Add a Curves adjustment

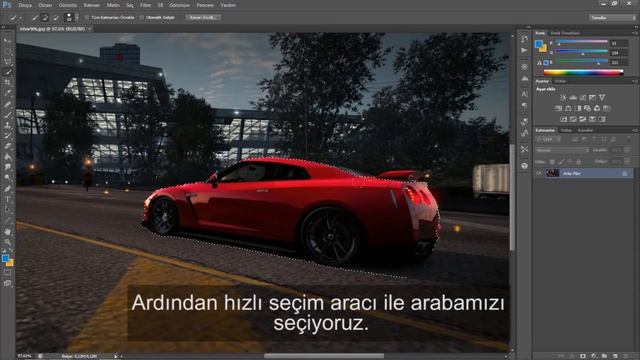(x=583, y=98)
